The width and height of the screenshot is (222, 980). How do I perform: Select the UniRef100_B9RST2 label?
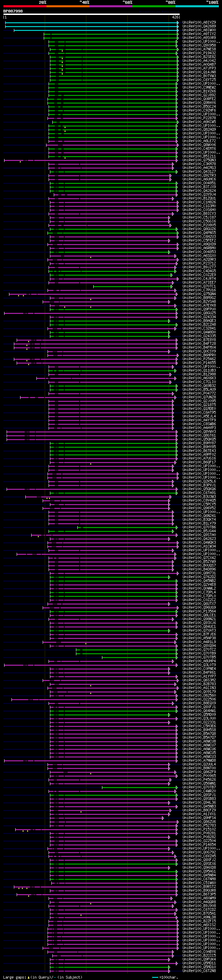tap(199, 886)
